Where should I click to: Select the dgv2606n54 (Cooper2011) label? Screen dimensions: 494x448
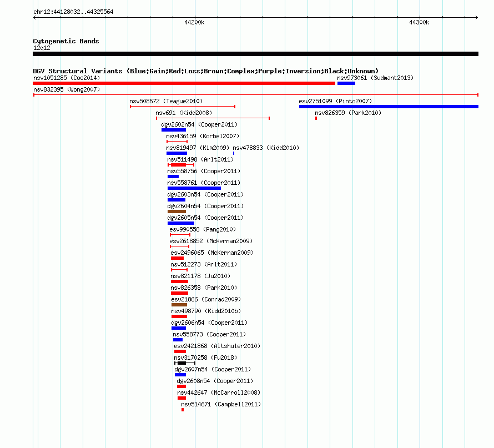209,323
